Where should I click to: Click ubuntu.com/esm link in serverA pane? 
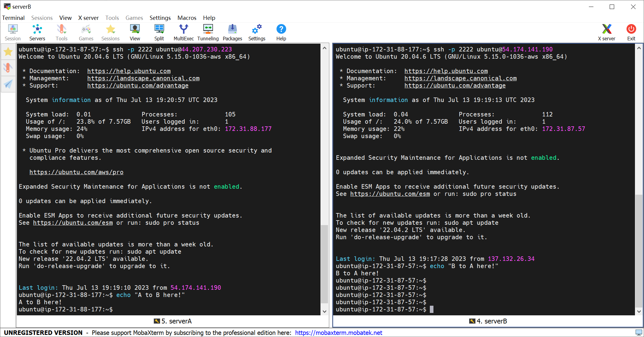[x=73, y=223]
